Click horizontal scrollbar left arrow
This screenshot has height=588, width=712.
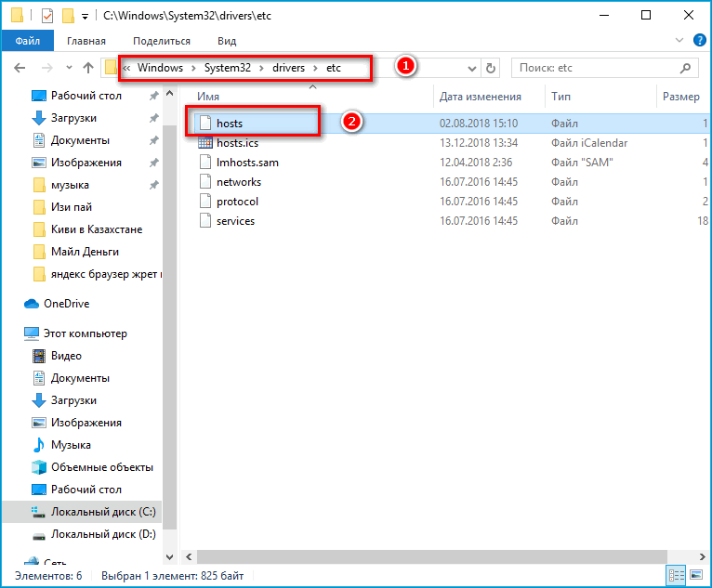(189, 556)
